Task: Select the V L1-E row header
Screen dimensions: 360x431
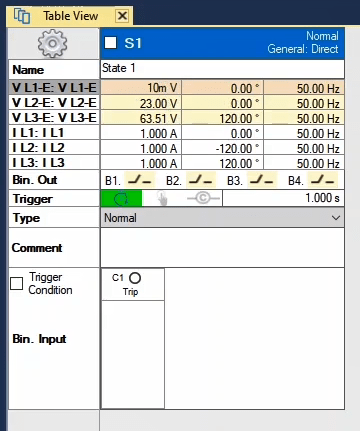Action: point(54,88)
